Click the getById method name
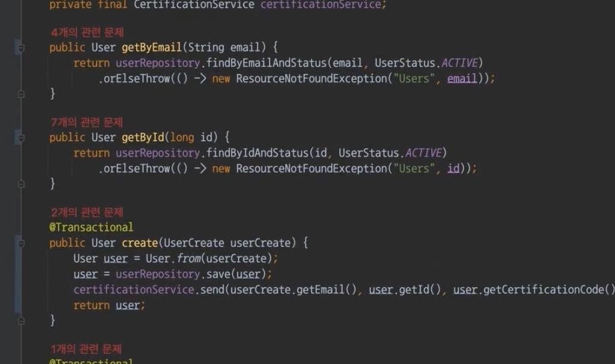The height and width of the screenshot is (364, 615). point(143,138)
